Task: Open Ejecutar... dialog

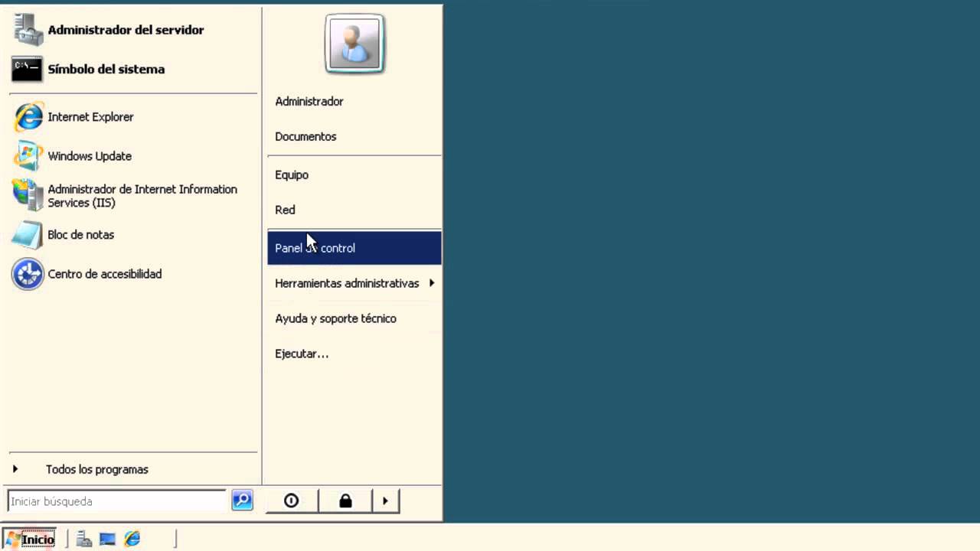Action: pos(354,354)
